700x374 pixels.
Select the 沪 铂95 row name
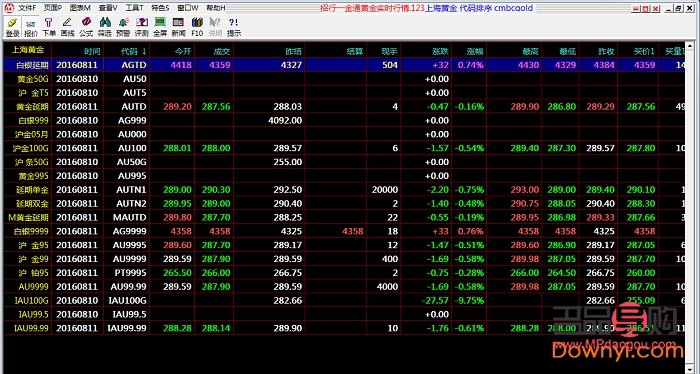pyautogui.click(x=33, y=273)
